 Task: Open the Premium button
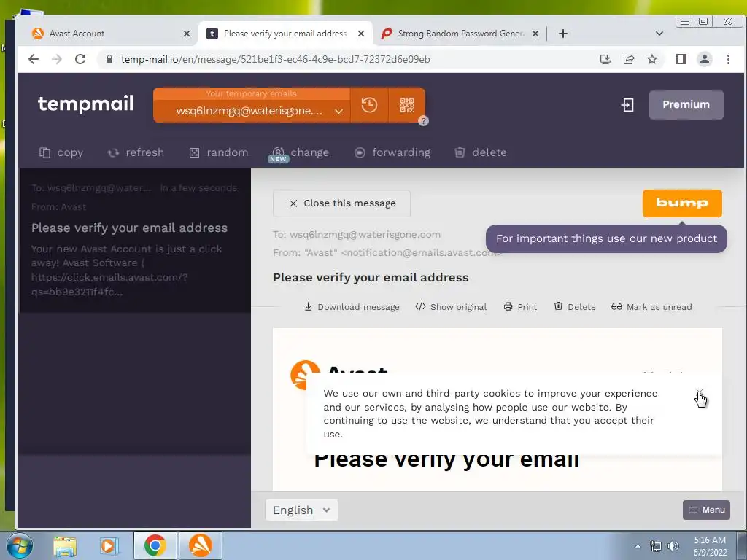686,104
